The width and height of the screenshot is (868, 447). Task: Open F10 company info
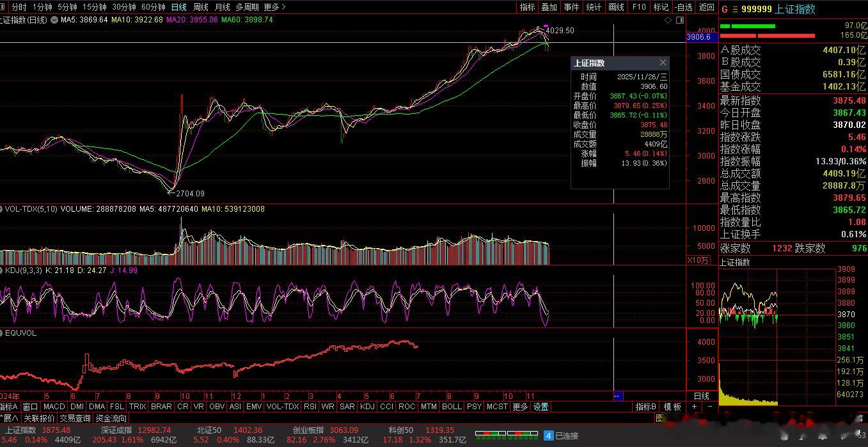(x=638, y=7)
